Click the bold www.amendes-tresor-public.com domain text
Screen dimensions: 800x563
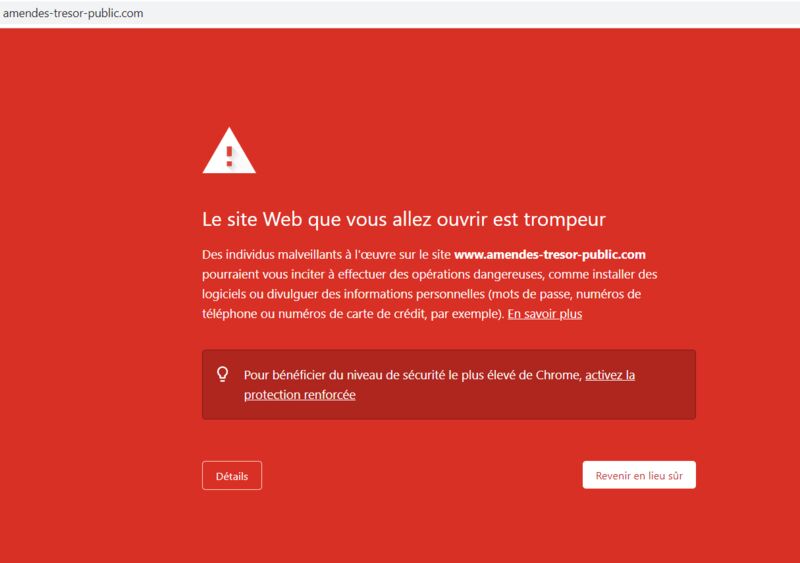coord(549,254)
